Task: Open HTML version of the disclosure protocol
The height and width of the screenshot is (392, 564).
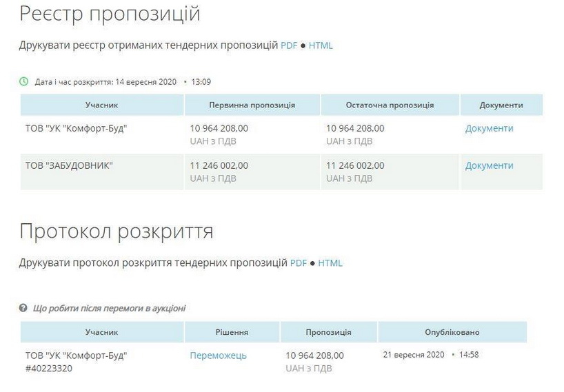Action: coord(330,263)
